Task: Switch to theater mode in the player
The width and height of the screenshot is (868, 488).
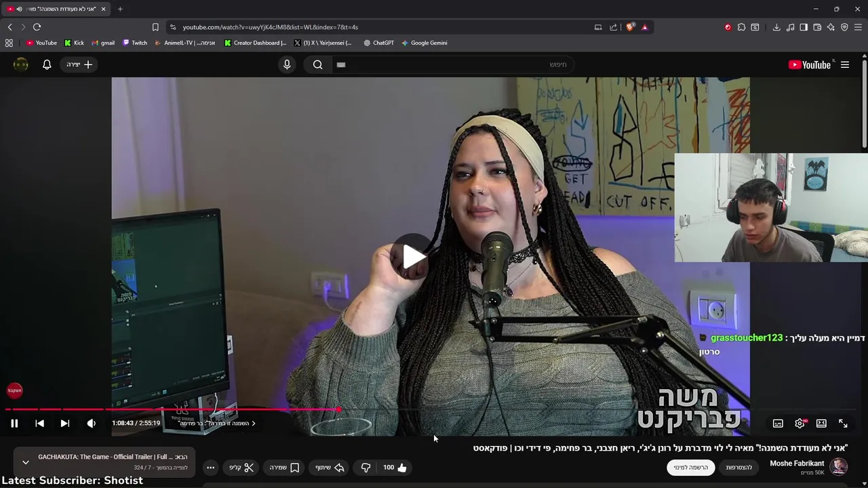Action: [x=821, y=424]
